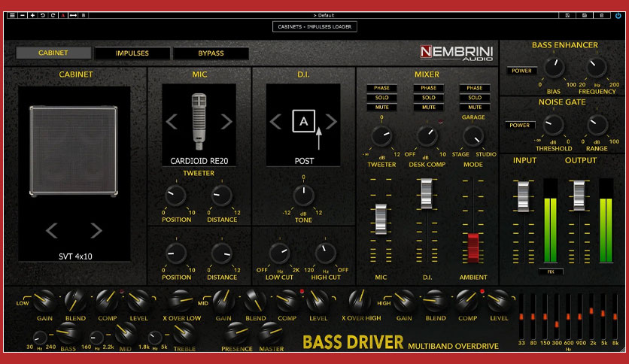This screenshot has width=629, height=364.
Task: Click the Master knob
Action: pos(270,332)
